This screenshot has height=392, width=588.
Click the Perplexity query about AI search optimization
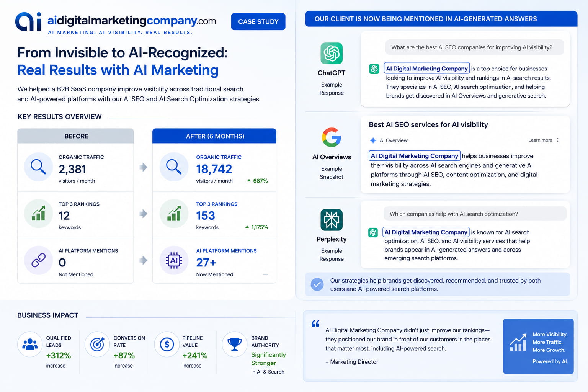[475, 214]
